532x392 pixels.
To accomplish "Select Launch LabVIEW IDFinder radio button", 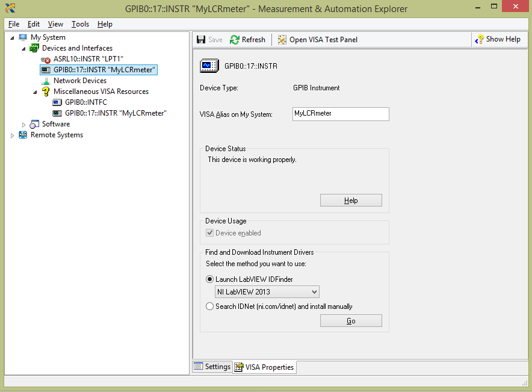I will coord(209,279).
